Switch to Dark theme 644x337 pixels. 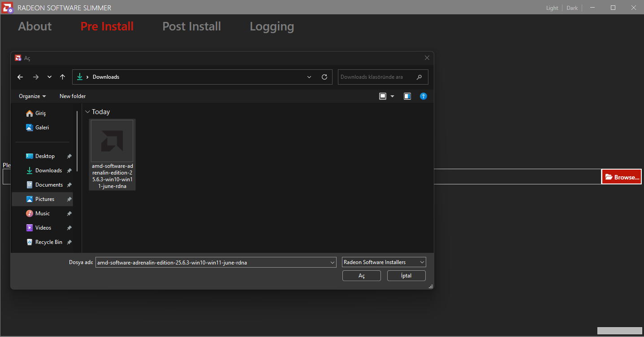pos(572,8)
